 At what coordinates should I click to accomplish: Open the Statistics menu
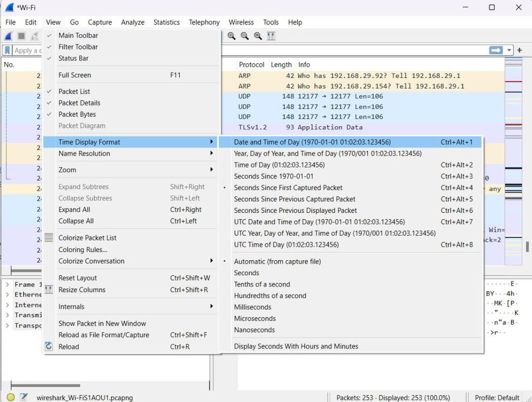click(167, 22)
